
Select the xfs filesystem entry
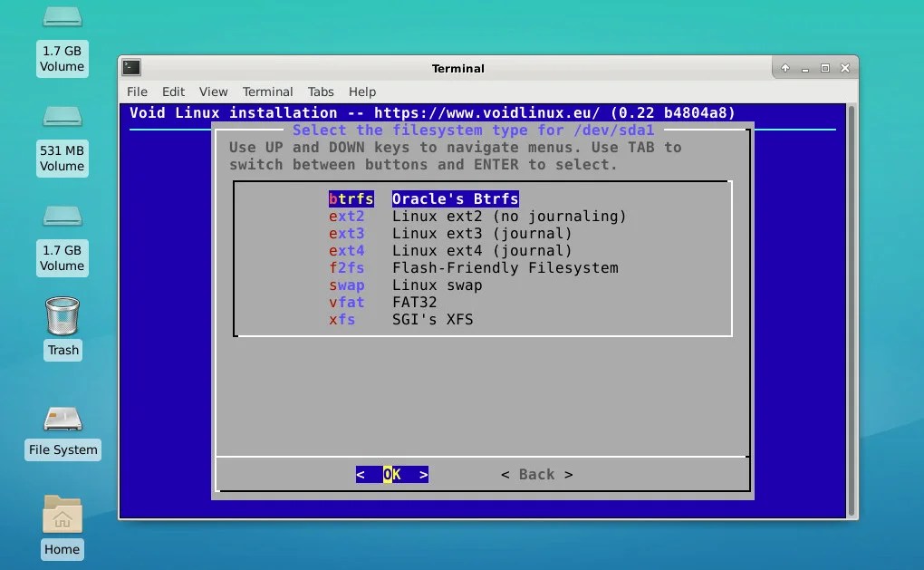point(342,319)
